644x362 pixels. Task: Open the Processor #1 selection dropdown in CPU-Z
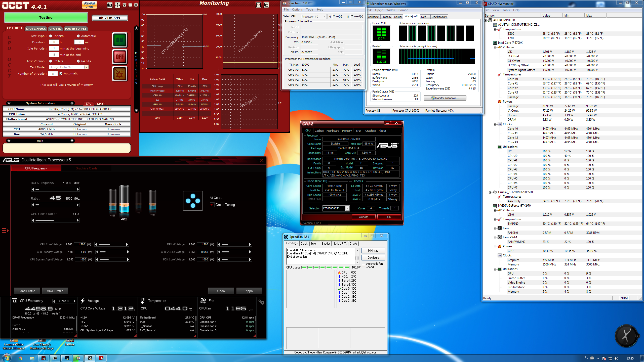click(347, 208)
